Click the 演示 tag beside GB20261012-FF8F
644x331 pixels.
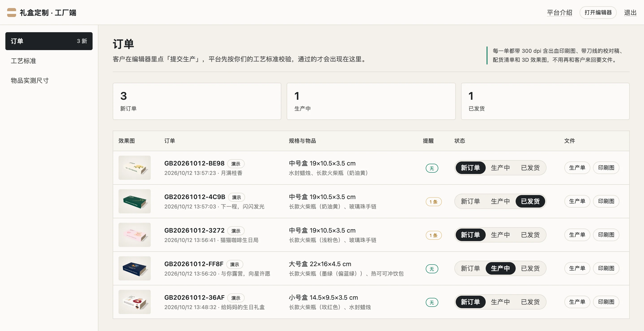235,264
